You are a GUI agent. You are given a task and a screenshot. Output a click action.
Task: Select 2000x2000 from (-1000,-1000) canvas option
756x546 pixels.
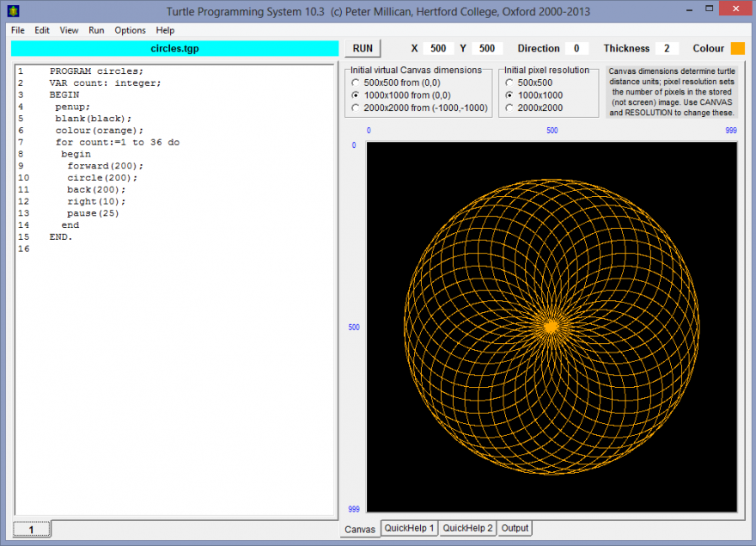click(357, 107)
